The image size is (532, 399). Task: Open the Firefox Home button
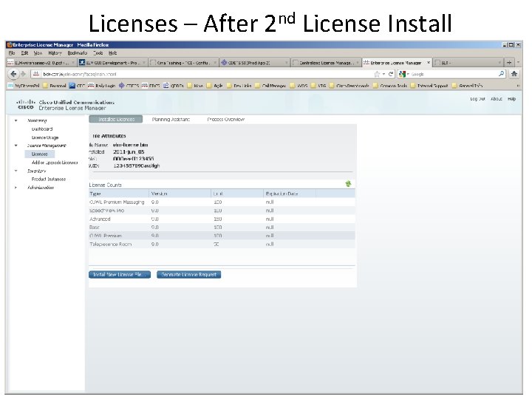click(x=514, y=74)
